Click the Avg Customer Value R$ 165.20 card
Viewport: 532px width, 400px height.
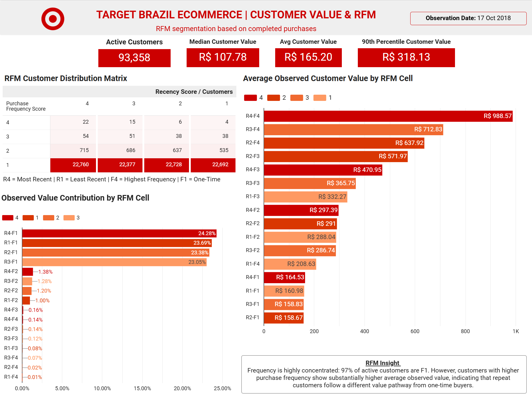click(x=308, y=57)
